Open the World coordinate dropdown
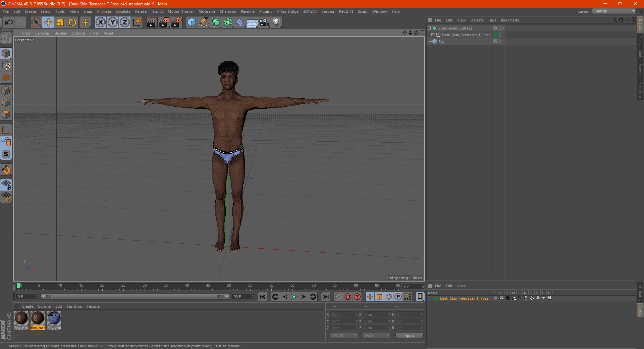Viewport: 644px width, 349px height. [x=344, y=335]
